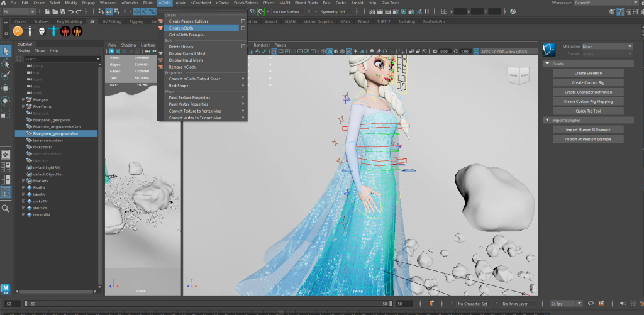Click the Quick Rig Tool button
The height and width of the screenshot is (315, 644).
pos(588,111)
